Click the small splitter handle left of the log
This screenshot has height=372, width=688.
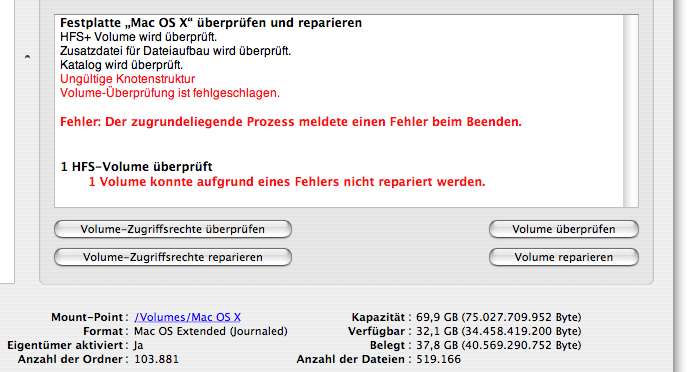tap(27, 57)
